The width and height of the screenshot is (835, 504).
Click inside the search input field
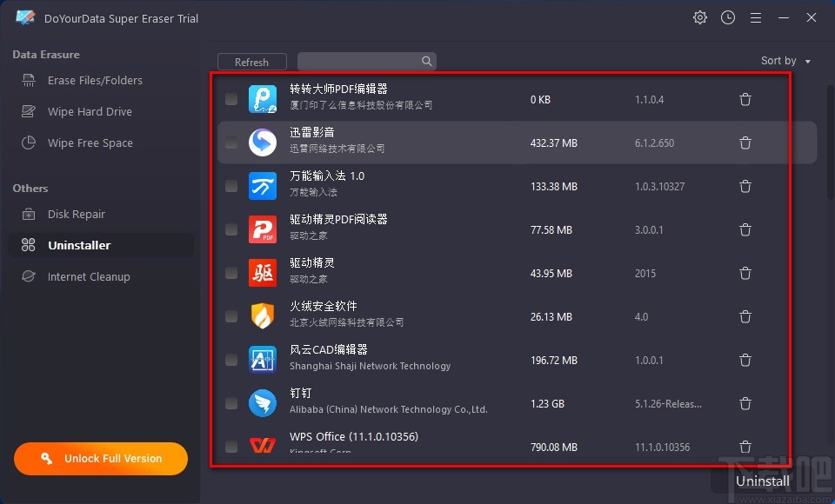(357, 61)
